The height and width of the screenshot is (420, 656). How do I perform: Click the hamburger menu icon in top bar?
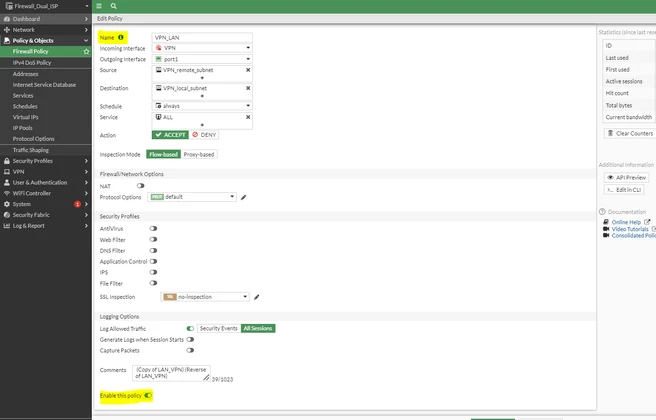99,6
